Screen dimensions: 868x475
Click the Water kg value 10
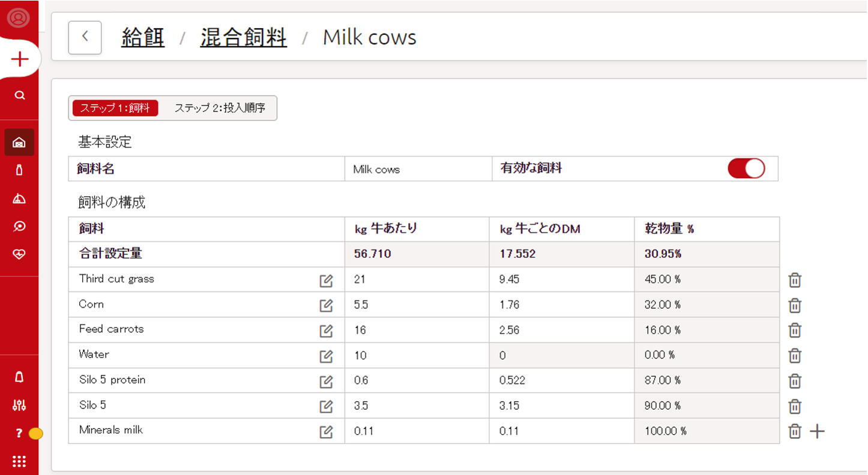pyautogui.click(x=417, y=355)
